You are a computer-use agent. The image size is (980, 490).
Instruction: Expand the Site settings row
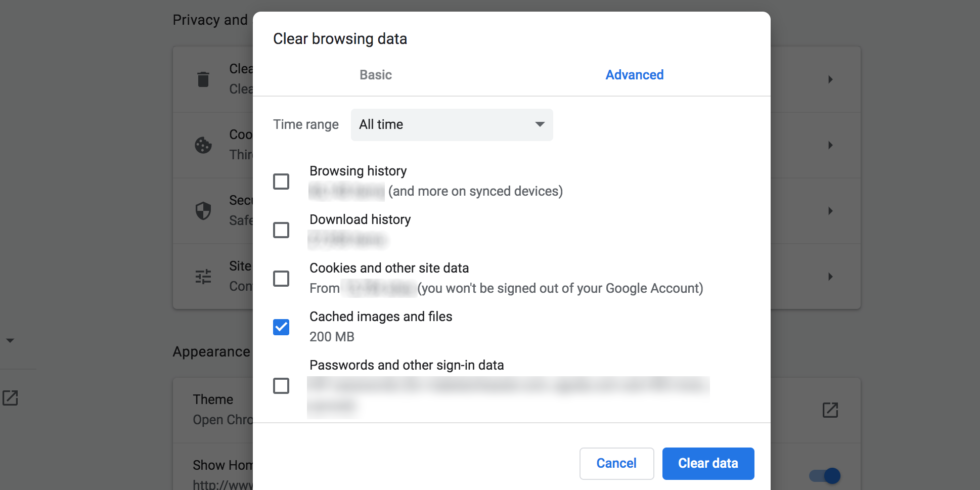pyautogui.click(x=831, y=276)
